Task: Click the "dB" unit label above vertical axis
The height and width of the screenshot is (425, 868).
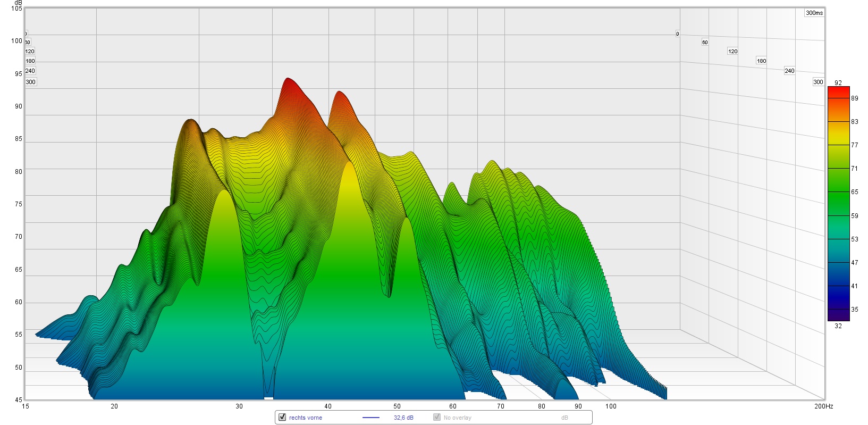Action: point(18,3)
